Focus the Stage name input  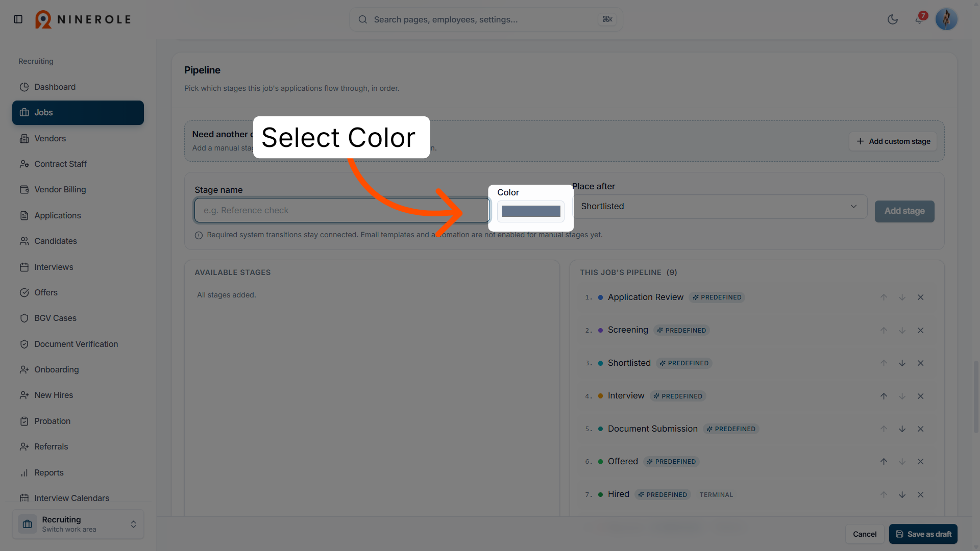click(341, 210)
